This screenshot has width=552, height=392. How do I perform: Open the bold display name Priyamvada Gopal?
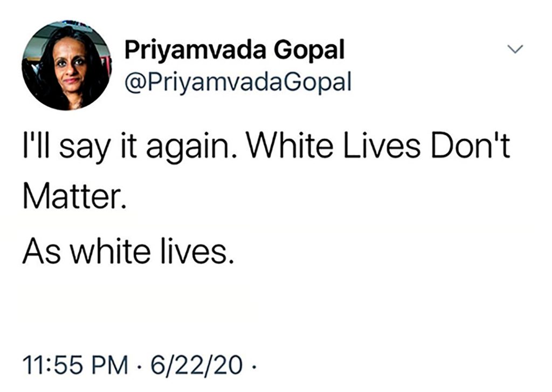(x=234, y=51)
